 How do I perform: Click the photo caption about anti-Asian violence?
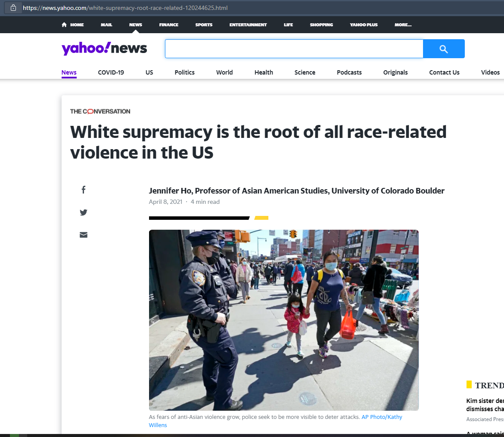tap(254, 417)
